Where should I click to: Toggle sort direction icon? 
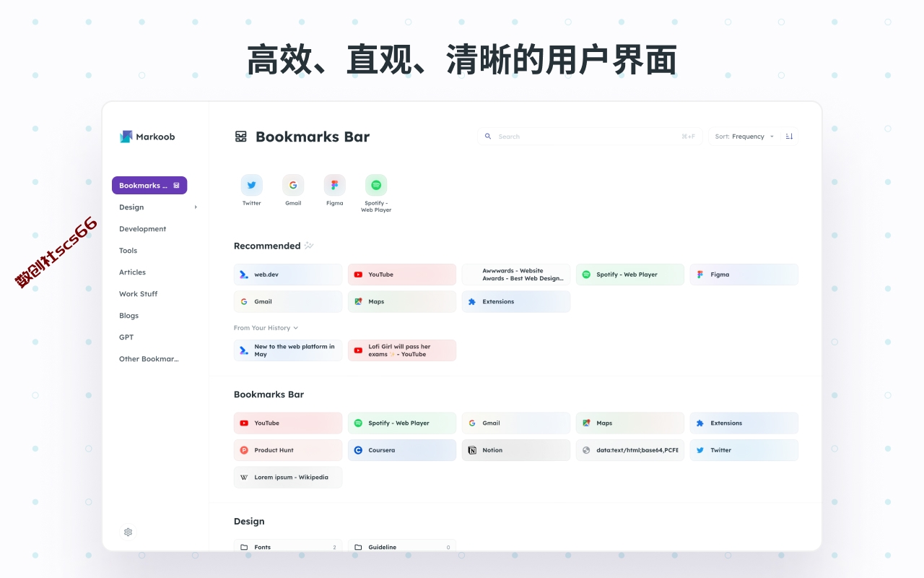click(789, 137)
